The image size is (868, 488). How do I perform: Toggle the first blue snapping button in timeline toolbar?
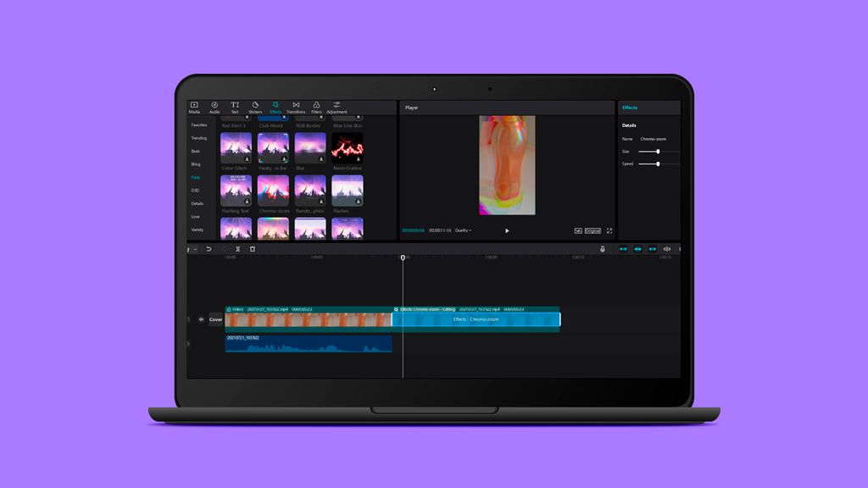(623, 249)
